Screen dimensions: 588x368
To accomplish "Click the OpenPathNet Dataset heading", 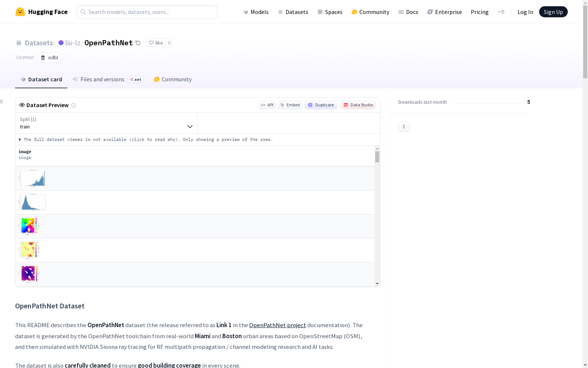I will tap(50, 306).
